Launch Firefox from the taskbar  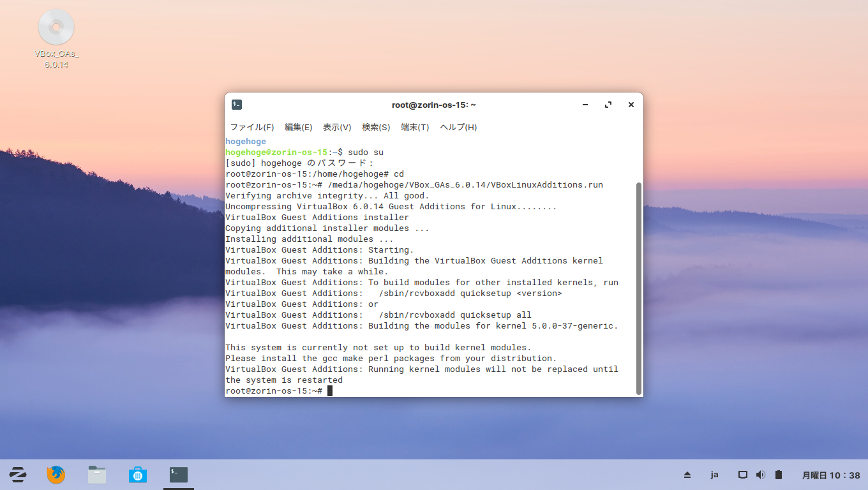click(x=56, y=474)
